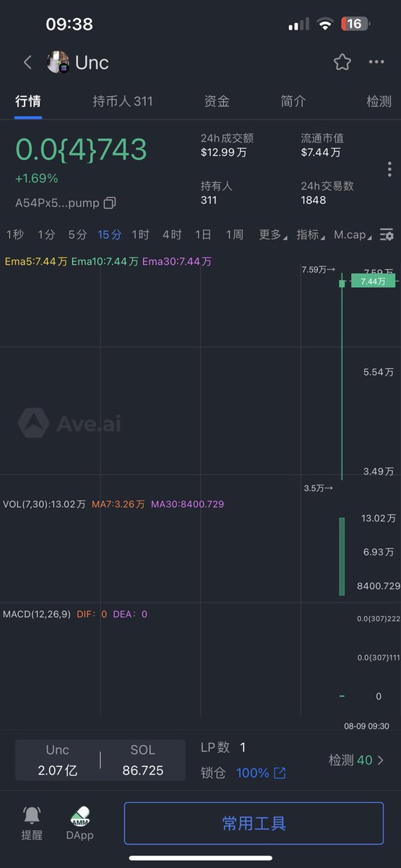Switch to the 资金 tab
Viewport: 401px width, 868px height.
pyautogui.click(x=217, y=101)
